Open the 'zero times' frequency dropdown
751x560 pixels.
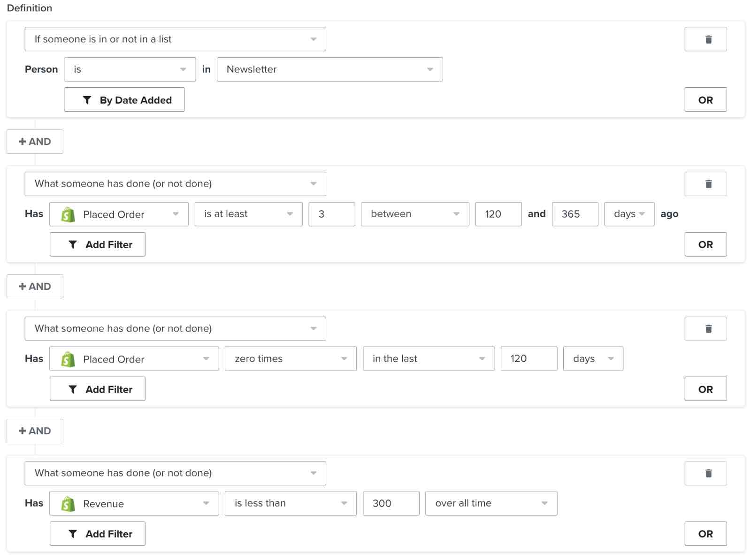coord(290,358)
